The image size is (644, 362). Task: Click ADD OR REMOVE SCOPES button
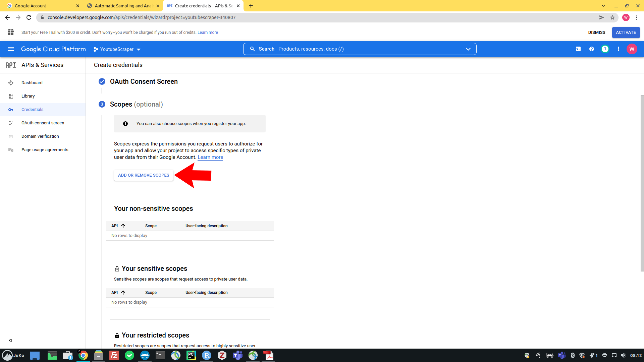pos(144,175)
